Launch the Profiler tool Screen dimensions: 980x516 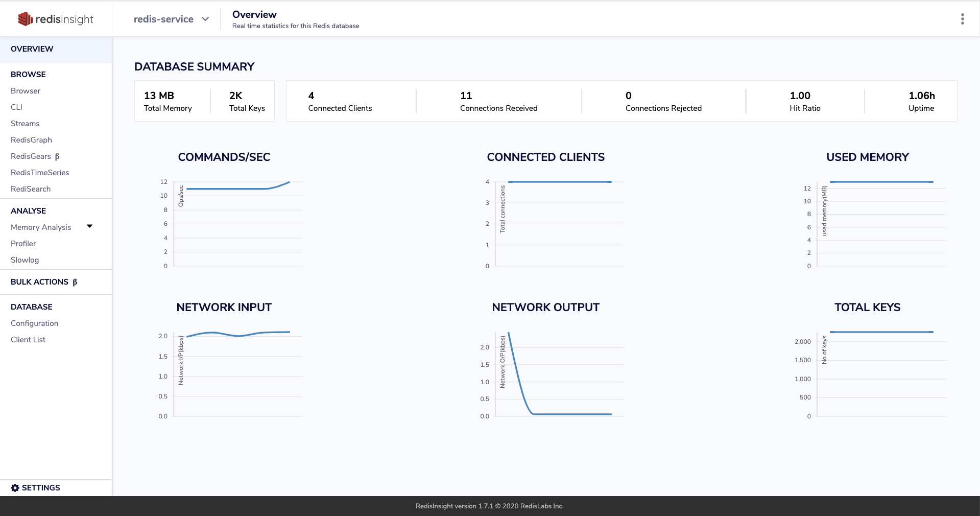tap(23, 244)
